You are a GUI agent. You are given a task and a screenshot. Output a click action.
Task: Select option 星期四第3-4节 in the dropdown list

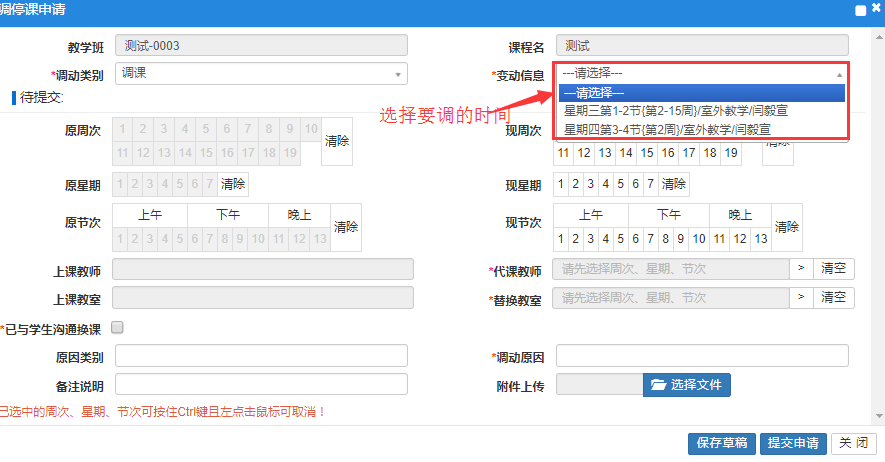pyautogui.click(x=666, y=129)
